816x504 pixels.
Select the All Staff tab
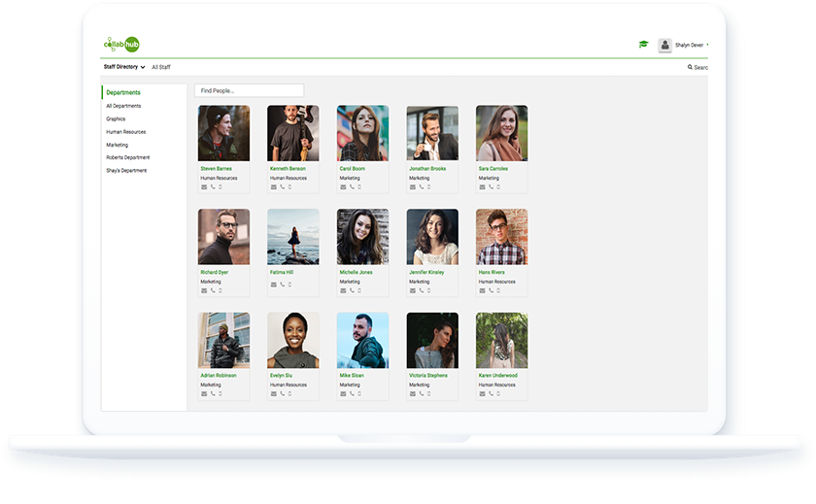click(161, 67)
